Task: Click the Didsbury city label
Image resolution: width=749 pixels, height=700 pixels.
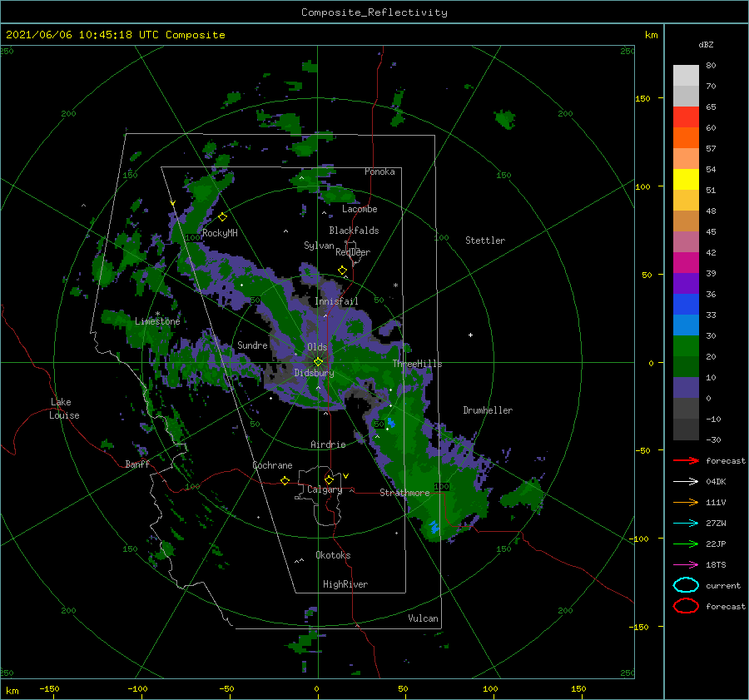Action: (314, 373)
